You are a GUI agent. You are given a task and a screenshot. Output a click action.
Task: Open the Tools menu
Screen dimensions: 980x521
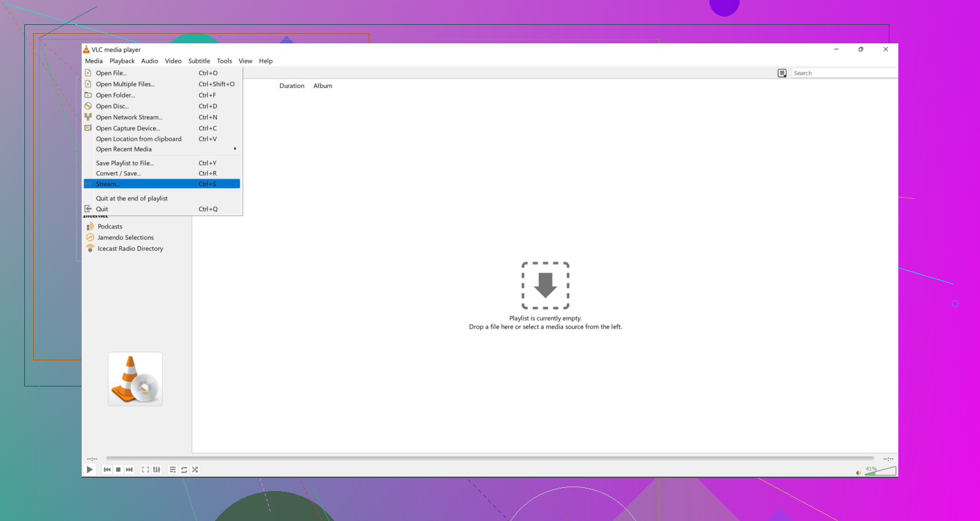pos(224,61)
